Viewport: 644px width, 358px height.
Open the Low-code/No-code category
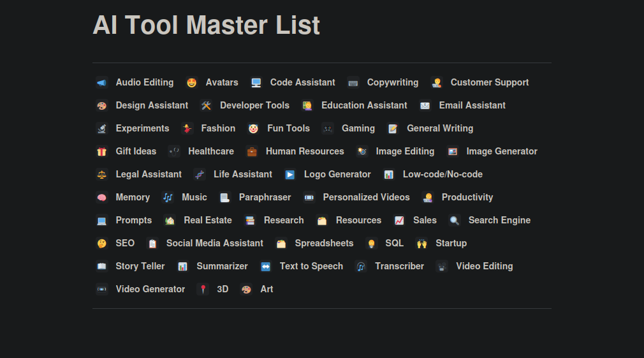pos(443,175)
